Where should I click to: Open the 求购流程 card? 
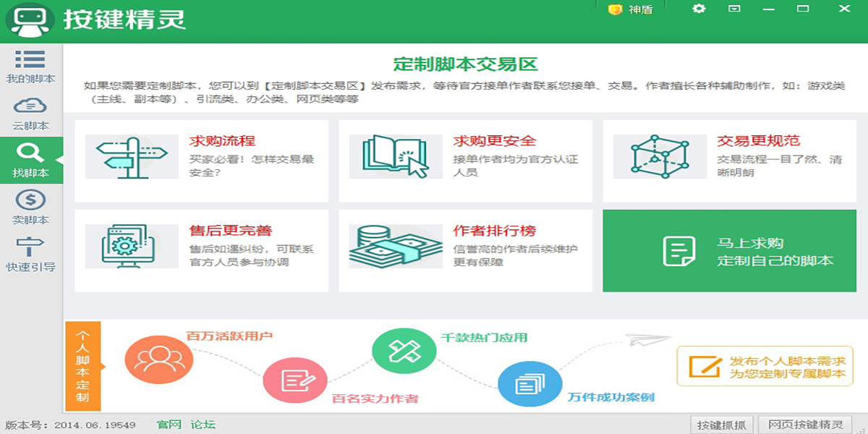point(201,161)
